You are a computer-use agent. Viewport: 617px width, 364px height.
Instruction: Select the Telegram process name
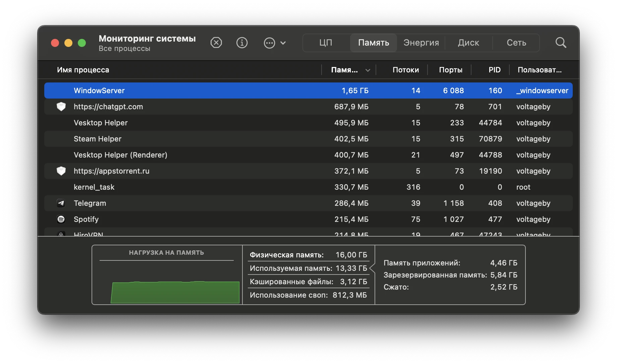(x=90, y=203)
